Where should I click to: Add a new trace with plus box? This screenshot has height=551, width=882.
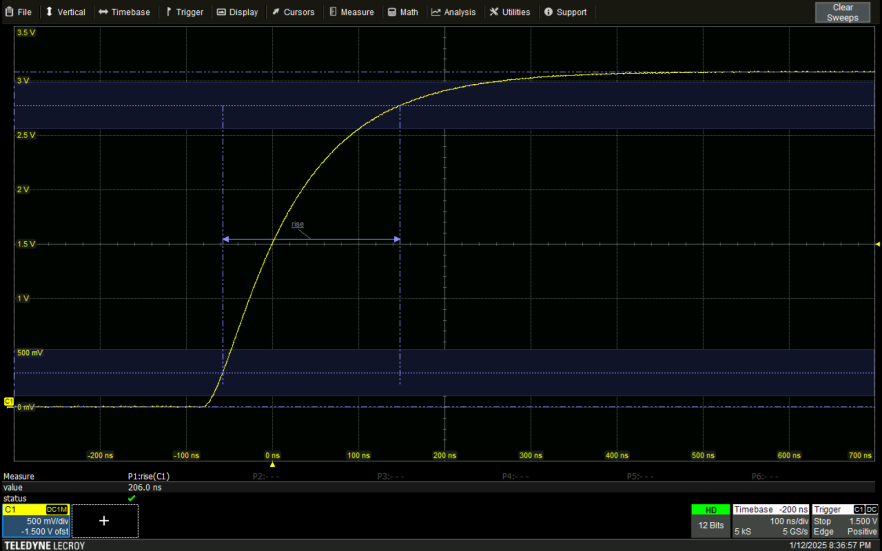click(x=105, y=521)
